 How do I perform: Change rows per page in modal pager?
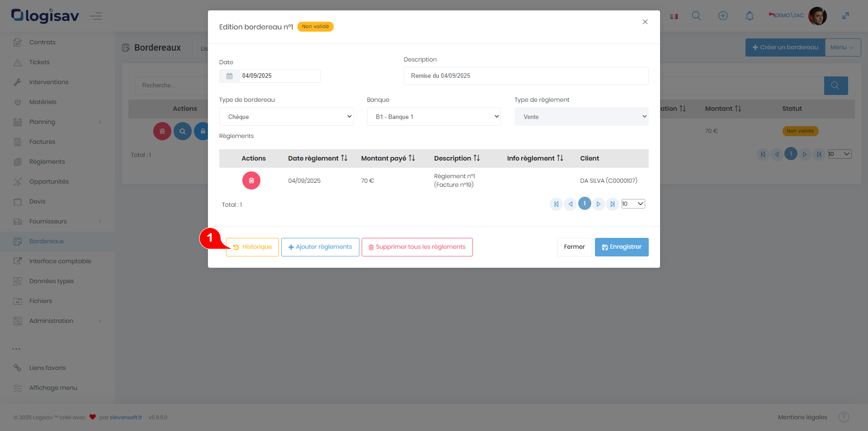point(633,204)
